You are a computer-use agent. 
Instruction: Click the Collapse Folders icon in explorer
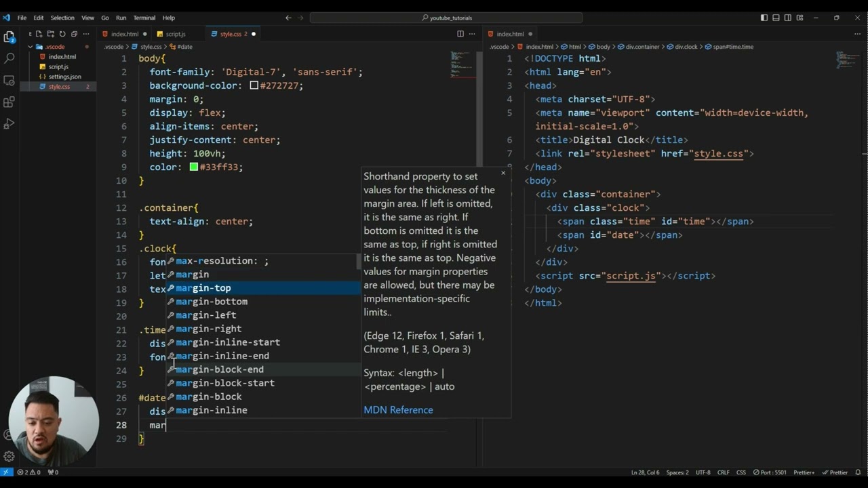click(74, 34)
